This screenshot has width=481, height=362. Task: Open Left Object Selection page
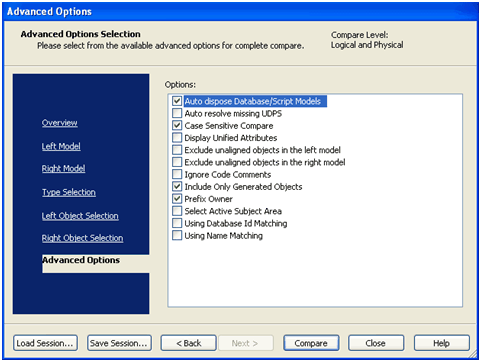click(x=80, y=216)
